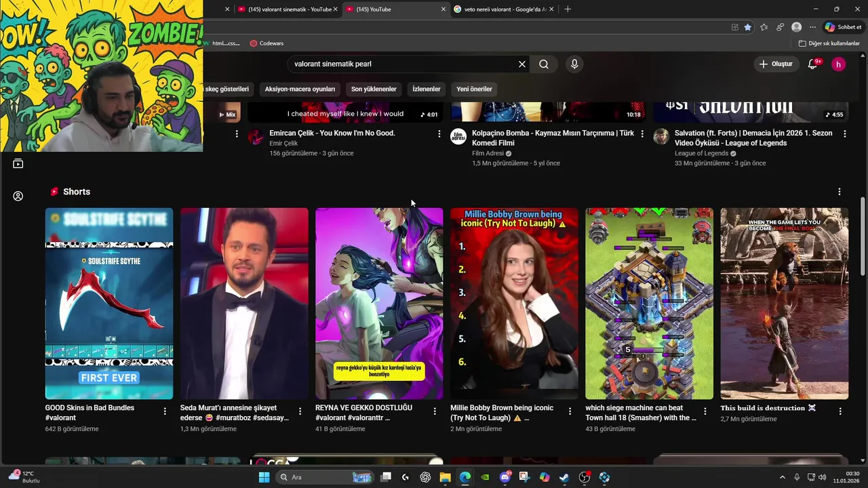The image size is (868, 488).
Task: Play the Town Hall siege machine short thumbnail
Action: [x=649, y=304]
